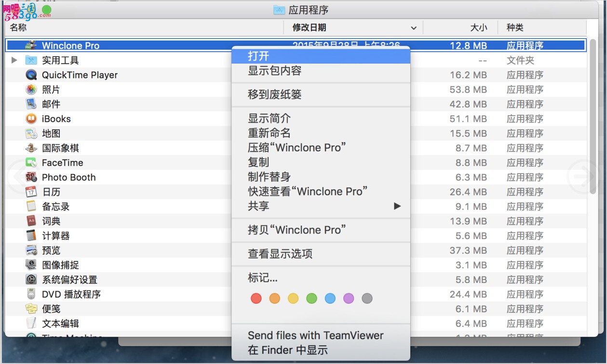Apply the orange tag color
Screen dimensions: 607x364
pyautogui.click(x=275, y=298)
